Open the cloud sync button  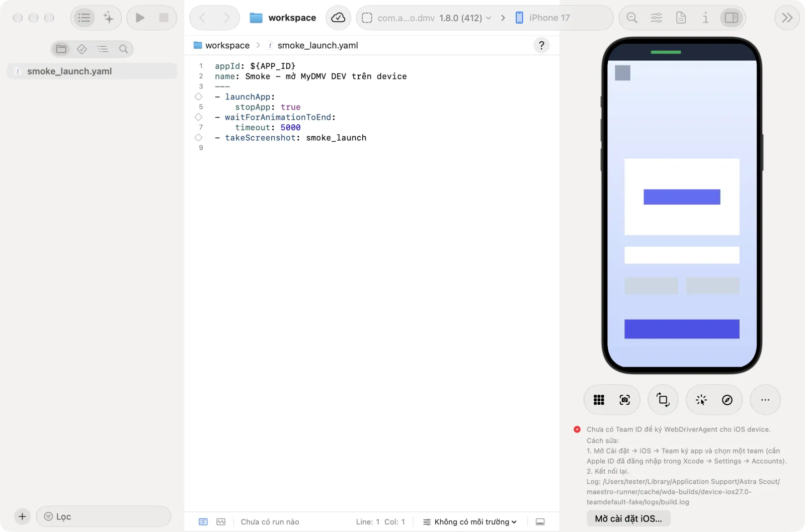tap(338, 18)
